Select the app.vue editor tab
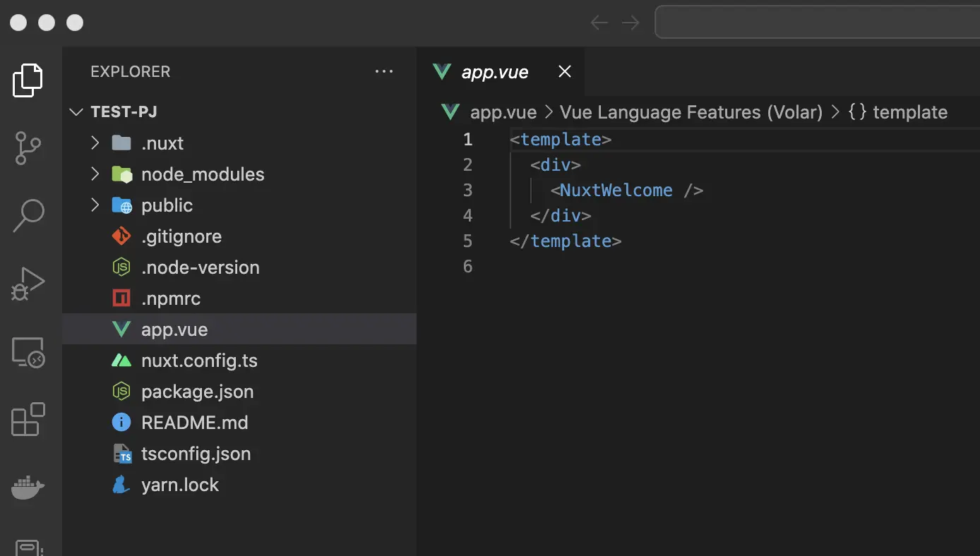 (x=494, y=72)
